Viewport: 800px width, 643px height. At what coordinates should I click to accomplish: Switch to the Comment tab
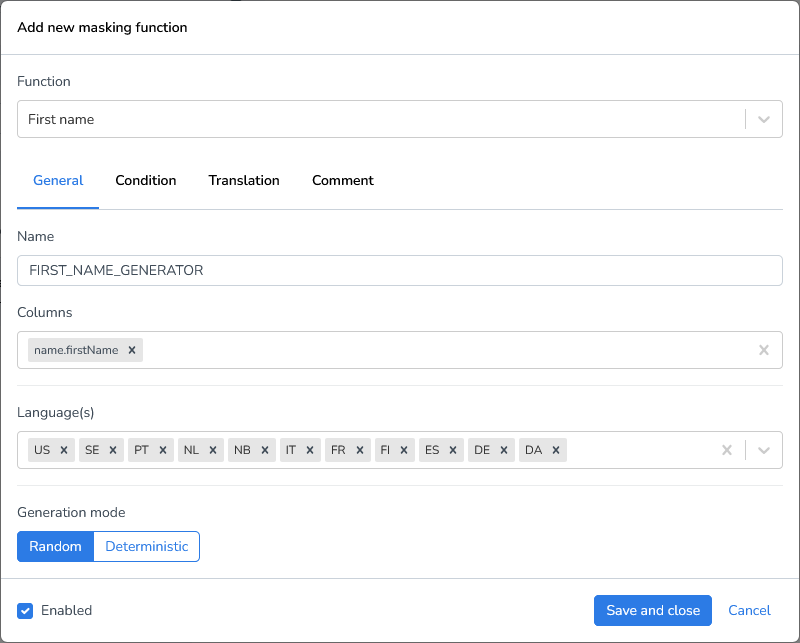click(342, 181)
